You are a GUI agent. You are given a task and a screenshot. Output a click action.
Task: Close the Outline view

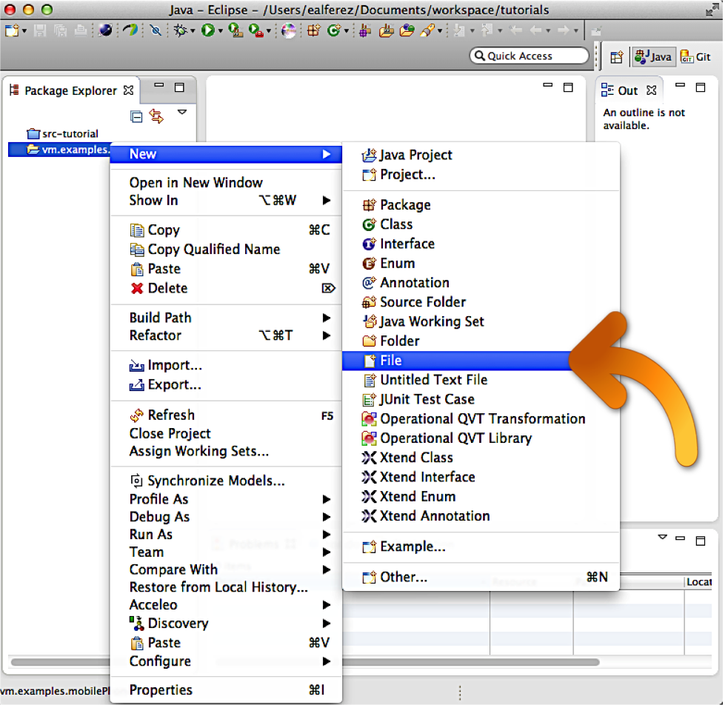tap(652, 90)
